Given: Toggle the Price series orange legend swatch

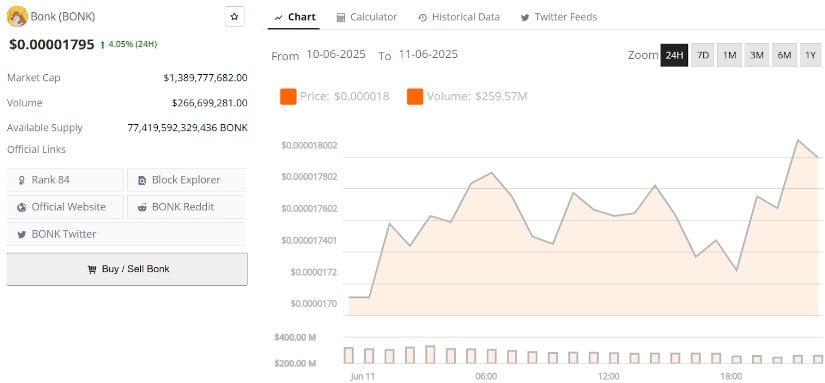Looking at the screenshot, I should coord(288,97).
